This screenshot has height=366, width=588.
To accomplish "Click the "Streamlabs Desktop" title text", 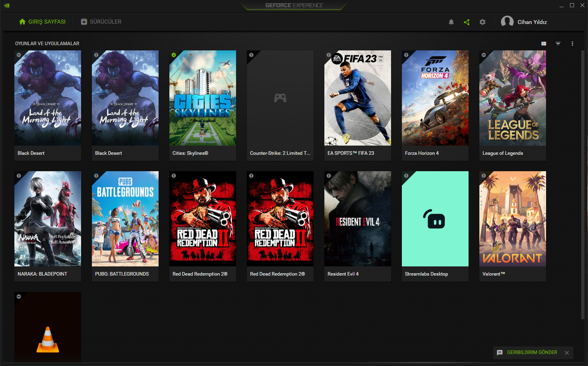I will point(426,274).
